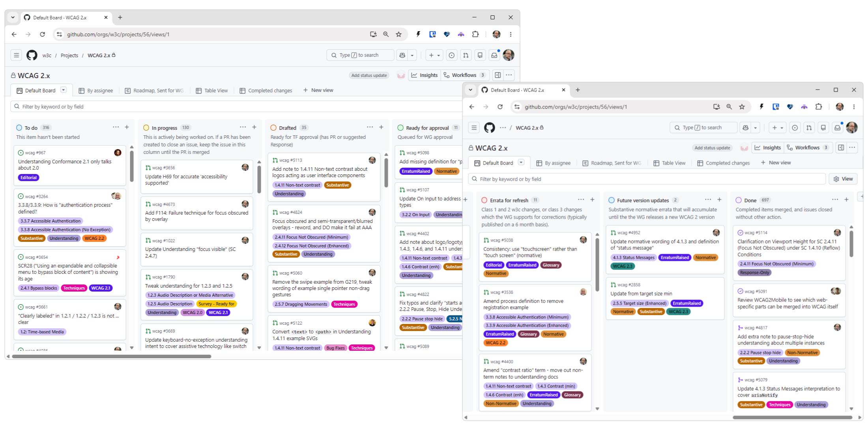The height and width of the screenshot is (434, 868).
Task: Bookmark this page using front window star
Action: pyautogui.click(x=742, y=107)
